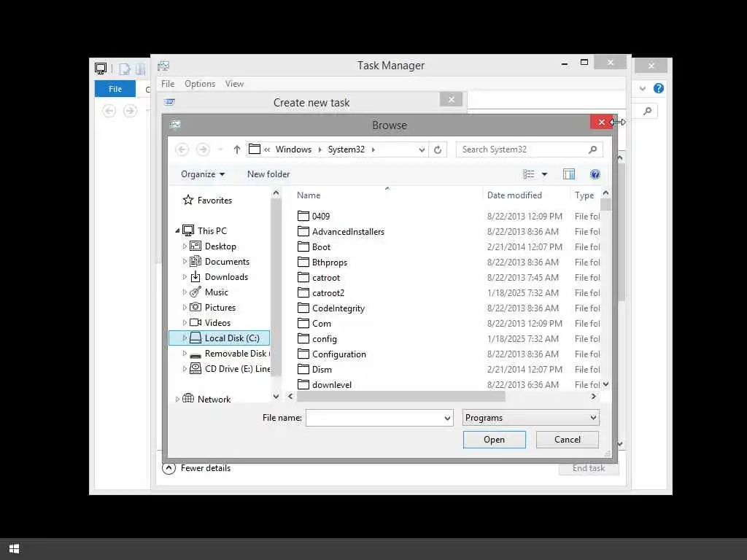Open the recent locations dropdown arrow
The width and height of the screenshot is (747, 560).
pyautogui.click(x=220, y=149)
